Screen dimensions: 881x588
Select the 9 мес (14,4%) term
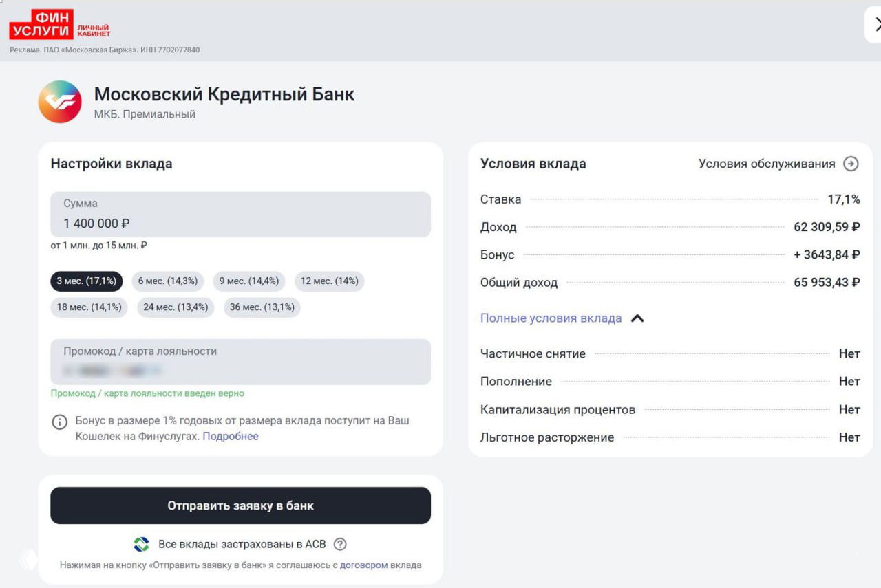click(x=248, y=281)
